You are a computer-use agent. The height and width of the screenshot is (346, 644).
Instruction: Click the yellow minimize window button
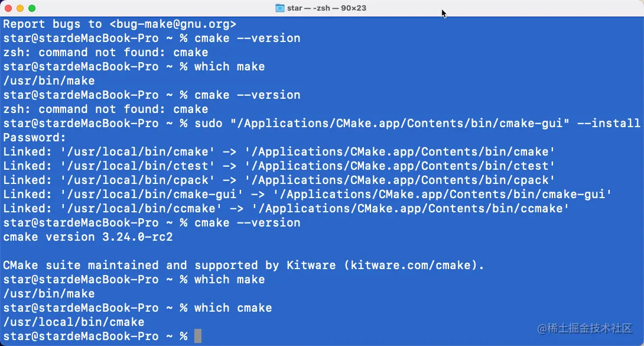(x=20, y=8)
